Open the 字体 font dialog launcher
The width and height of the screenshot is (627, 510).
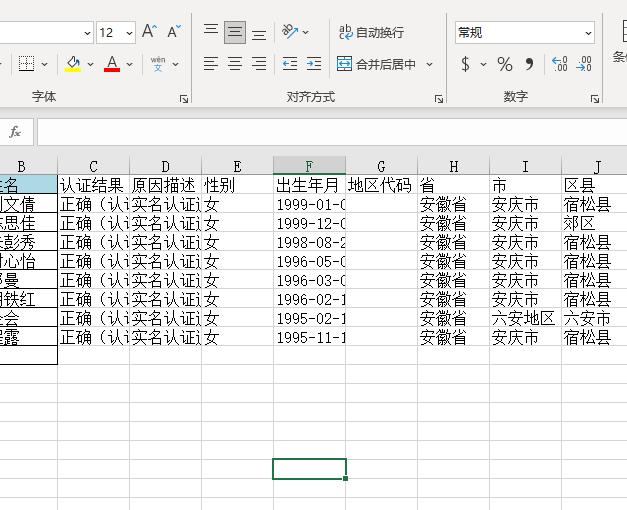(x=184, y=99)
